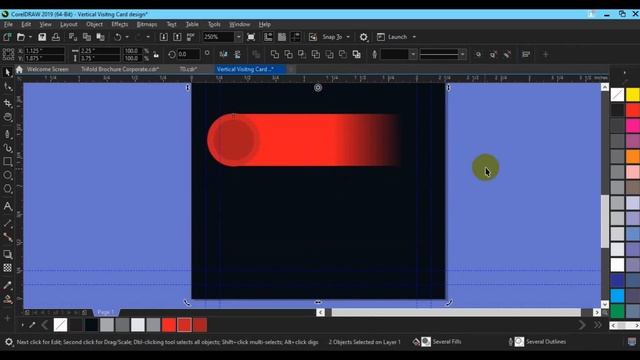Viewport: 640px width, 360px height.
Task: Click the Import icon
Action: (163, 37)
